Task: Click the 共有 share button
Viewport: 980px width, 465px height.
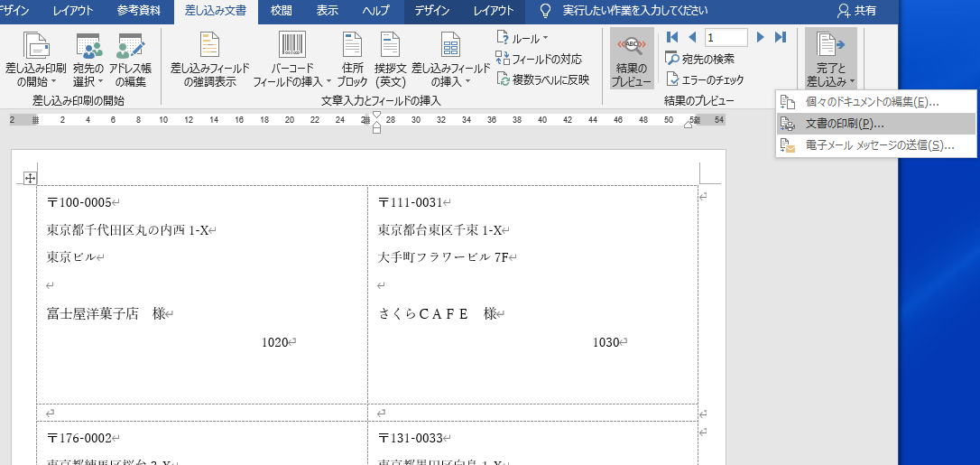Action: click(x=857, y=11)
